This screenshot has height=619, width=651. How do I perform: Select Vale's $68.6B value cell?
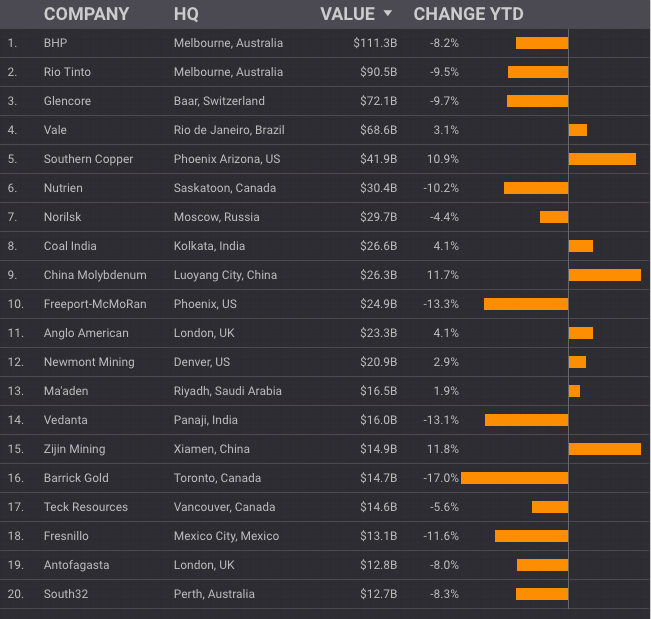click(x=375, y=130)
